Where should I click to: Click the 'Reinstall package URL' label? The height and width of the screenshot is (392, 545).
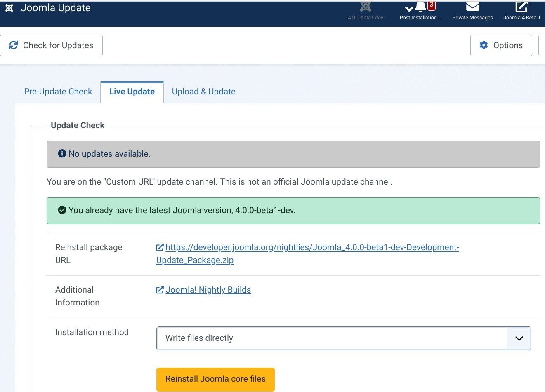pyautogui.click(x=89, y=254)
